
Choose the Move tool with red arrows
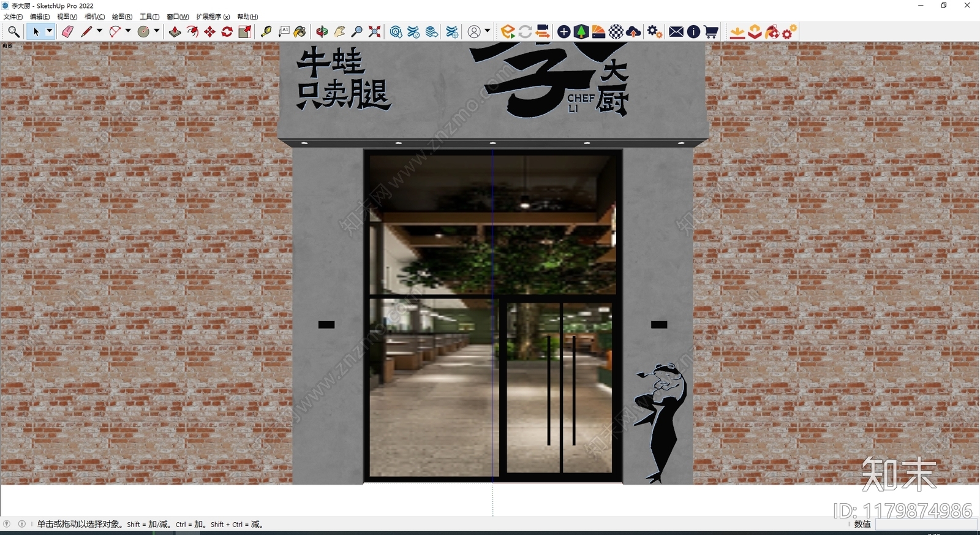210,32
